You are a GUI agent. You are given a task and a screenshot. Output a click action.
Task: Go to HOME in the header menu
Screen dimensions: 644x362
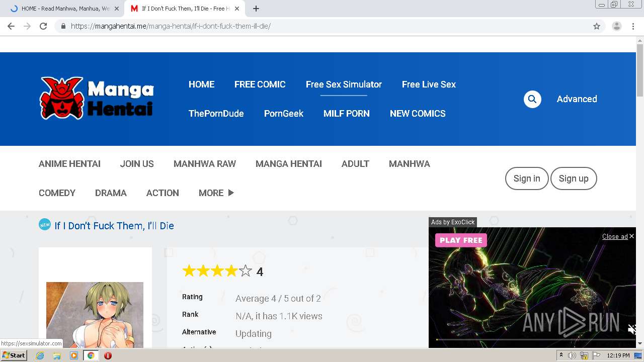(201, 84)
